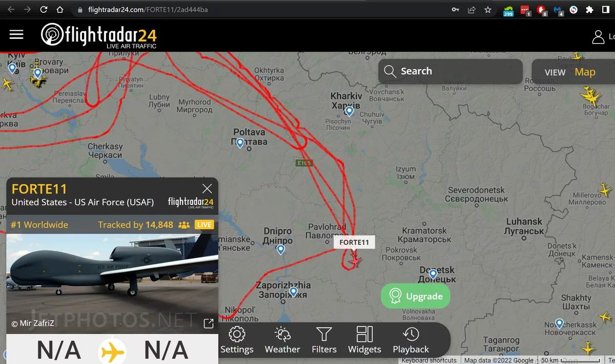This screenshot has height=364, width=615.
Task: Click the Flightradar24 logo
Action: [99, 35]
